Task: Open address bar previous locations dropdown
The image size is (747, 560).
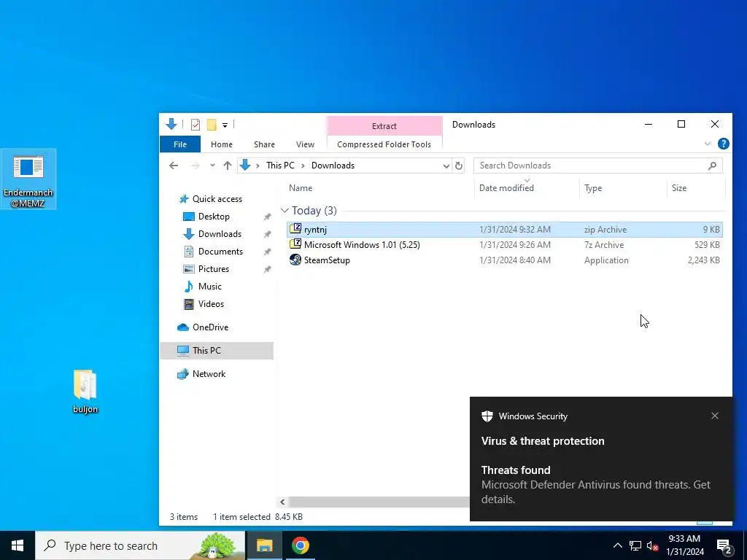Action: (446, 166)
